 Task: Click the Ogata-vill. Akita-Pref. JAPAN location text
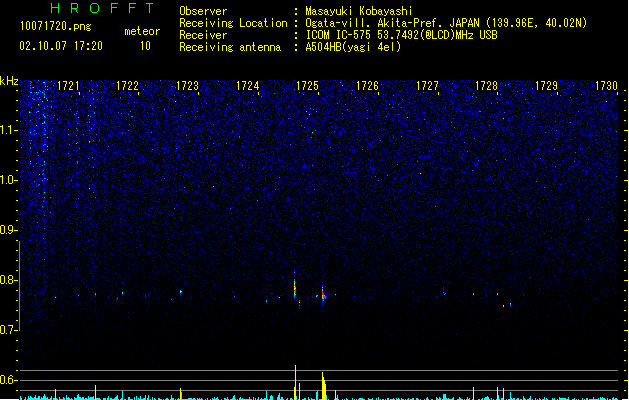(x=446, y=23)
